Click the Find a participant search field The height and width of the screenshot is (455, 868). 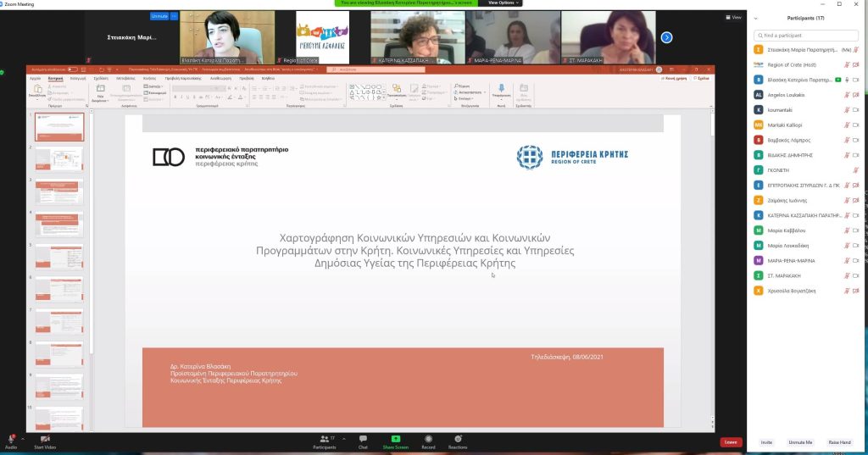pyautogui.click(x=806, y=36)
